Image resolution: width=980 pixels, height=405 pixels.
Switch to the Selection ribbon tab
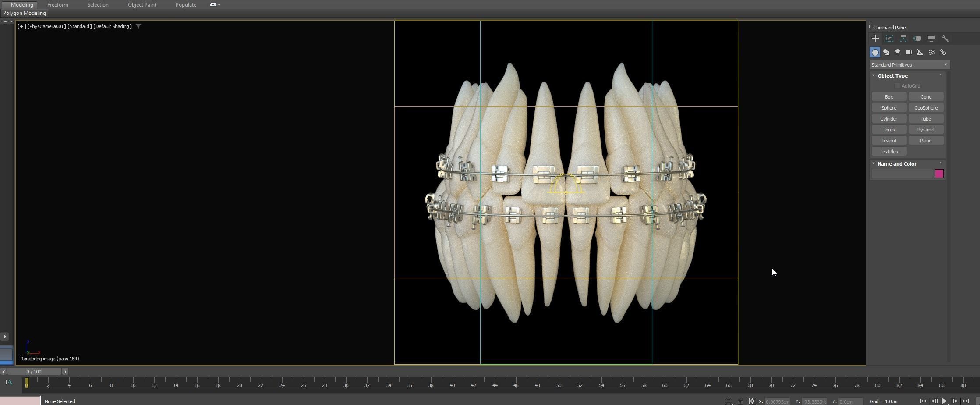[x=98, y=5]
